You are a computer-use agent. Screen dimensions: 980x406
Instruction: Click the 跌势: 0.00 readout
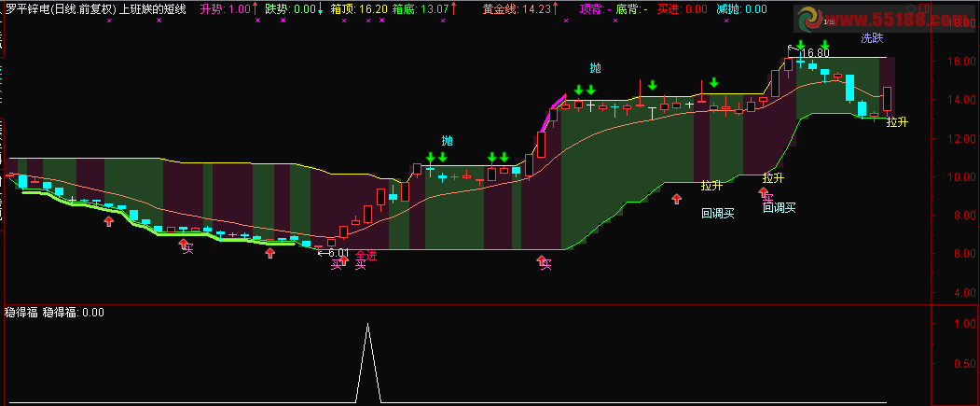290,9
